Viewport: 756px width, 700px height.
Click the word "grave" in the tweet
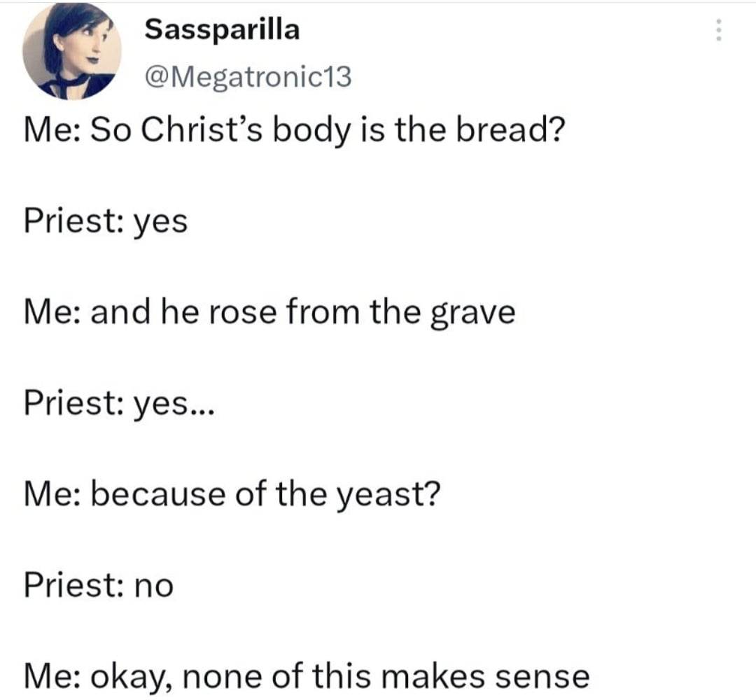coord(473,314)
